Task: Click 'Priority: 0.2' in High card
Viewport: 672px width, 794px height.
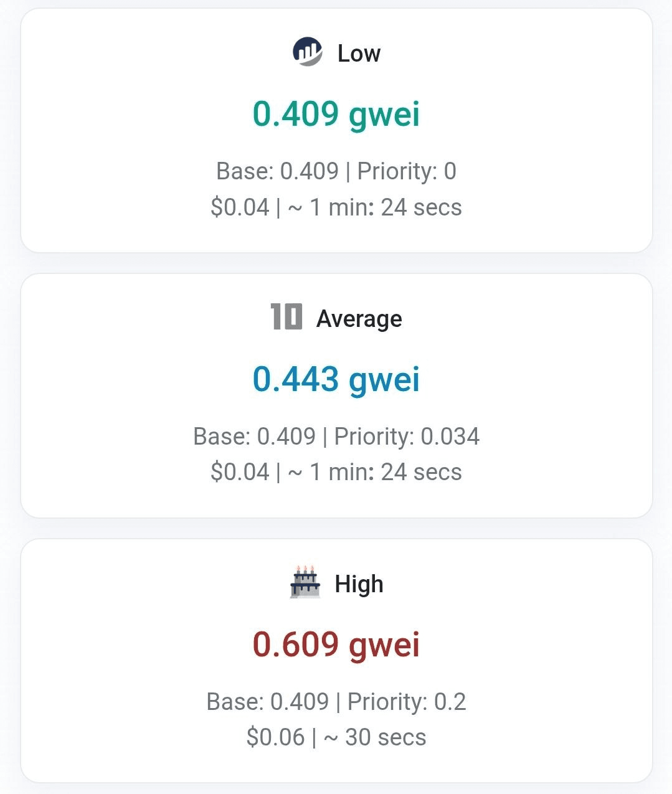Action: tap(407, 702)
